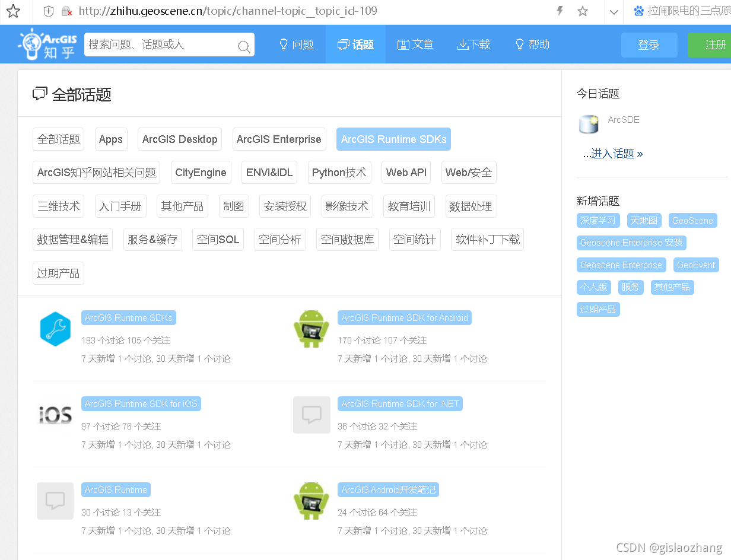731x560 pixels.
Task: Select the 教育培训 category filter
Action: [x=409, y=206]
